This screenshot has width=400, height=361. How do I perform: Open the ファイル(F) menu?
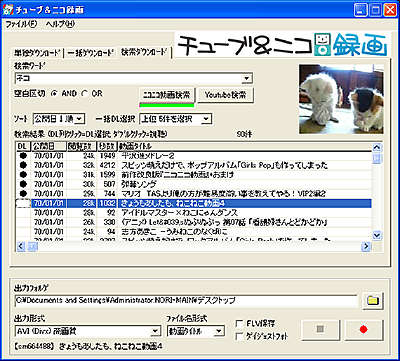pos(21,24)
